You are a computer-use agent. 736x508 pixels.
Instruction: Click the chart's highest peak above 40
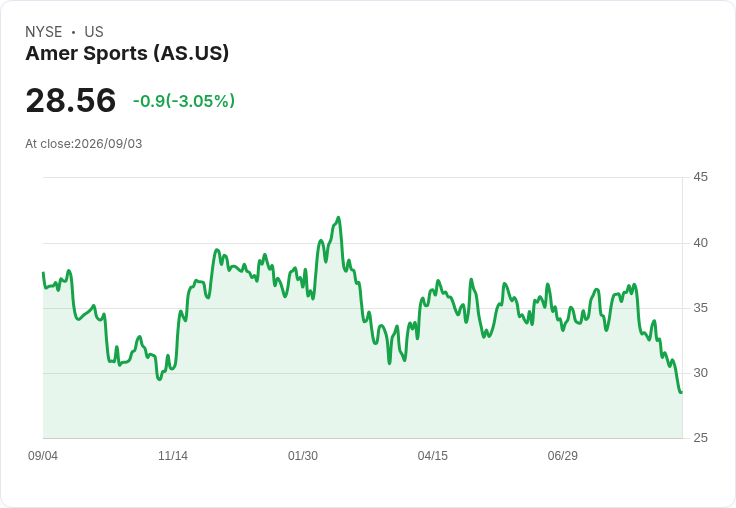click(x=338, y=218)
